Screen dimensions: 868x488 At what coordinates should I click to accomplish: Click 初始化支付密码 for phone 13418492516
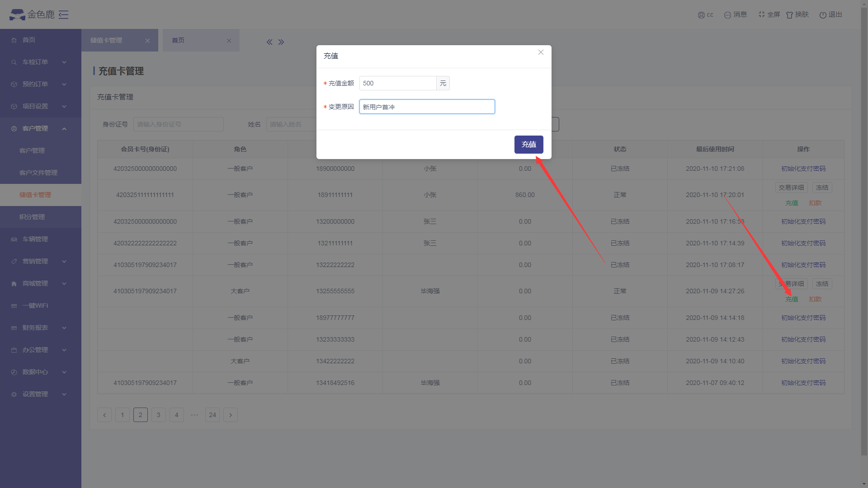click(x=803, y=383)
